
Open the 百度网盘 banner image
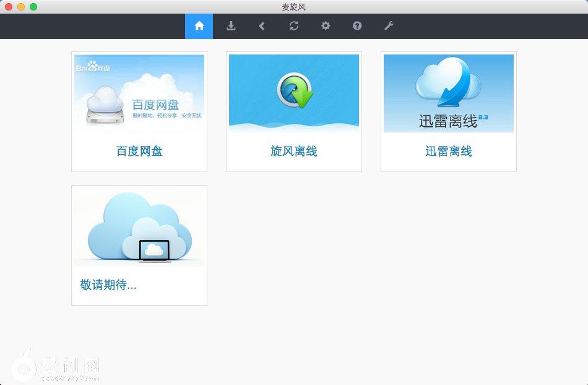[x=139, y=93]
